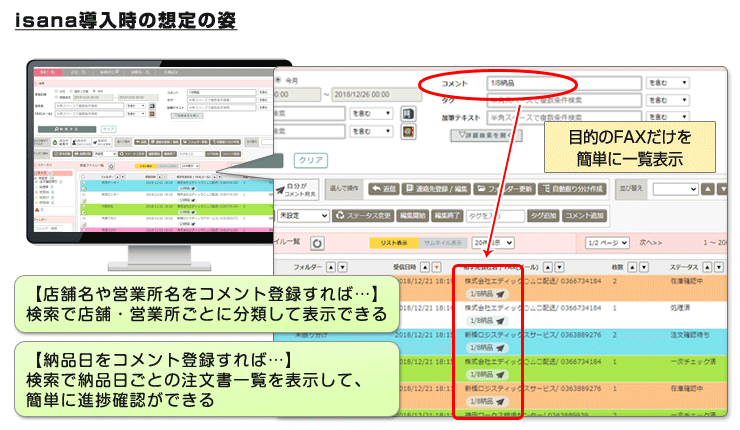Sort the ステータス column ascending

[x=707, y=267]
